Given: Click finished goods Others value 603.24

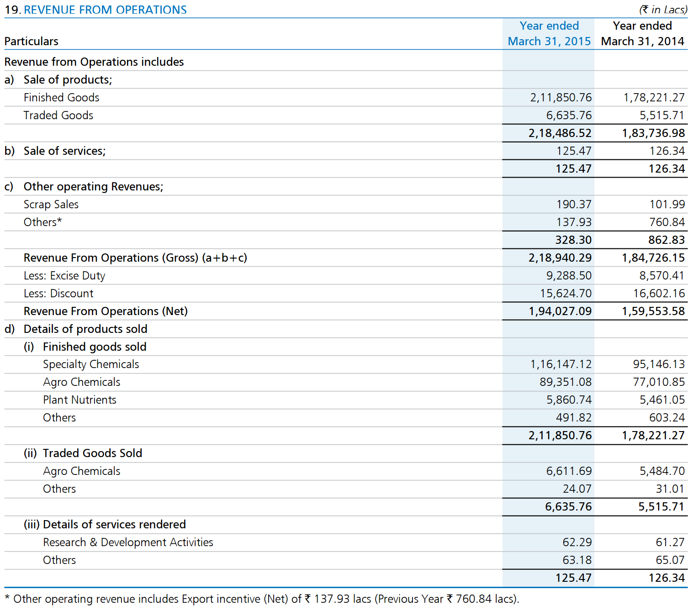Looking at the screenshot, I should point(667,417).
